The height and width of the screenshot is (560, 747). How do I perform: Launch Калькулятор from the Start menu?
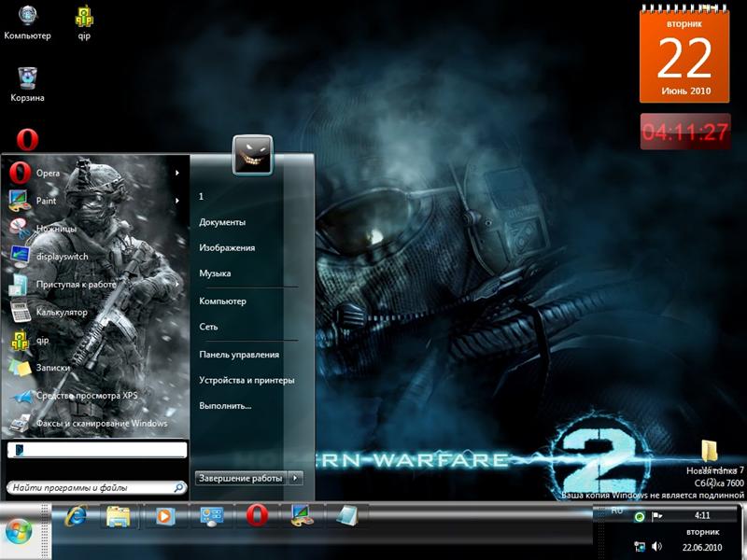click(94, 312)
